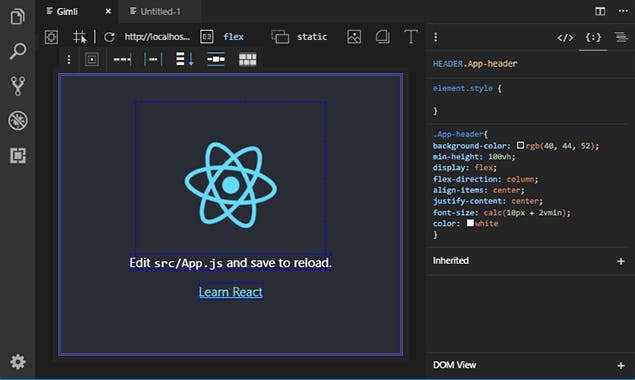This screenshot has height=380, width=635.
Task: Click the font-size calc value
Action: click(x=526, y=212)
